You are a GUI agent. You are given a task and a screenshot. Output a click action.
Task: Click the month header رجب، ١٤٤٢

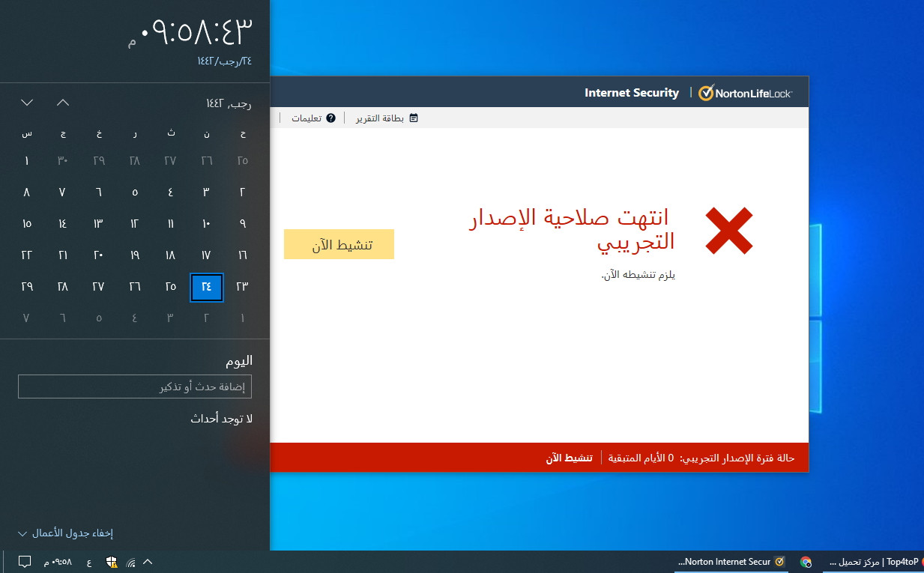click(229, 103)
